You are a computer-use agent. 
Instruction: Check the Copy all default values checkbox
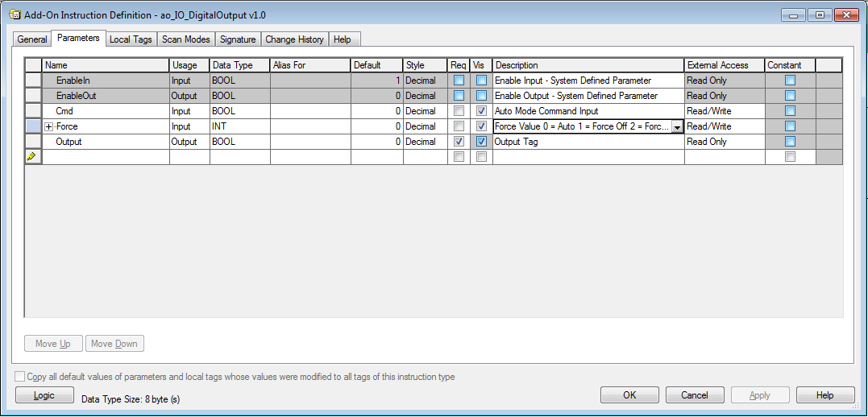click(20, 377)
